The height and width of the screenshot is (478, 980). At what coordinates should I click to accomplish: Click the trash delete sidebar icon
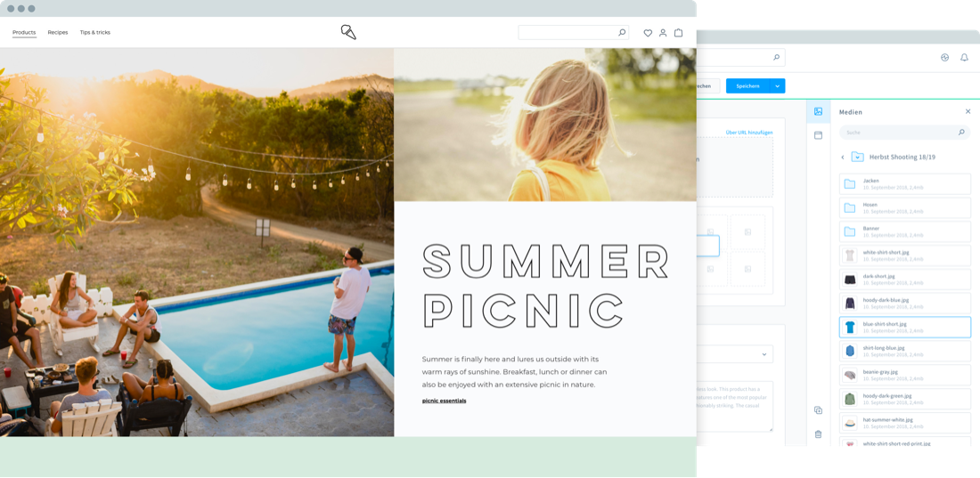coord(818,433)
